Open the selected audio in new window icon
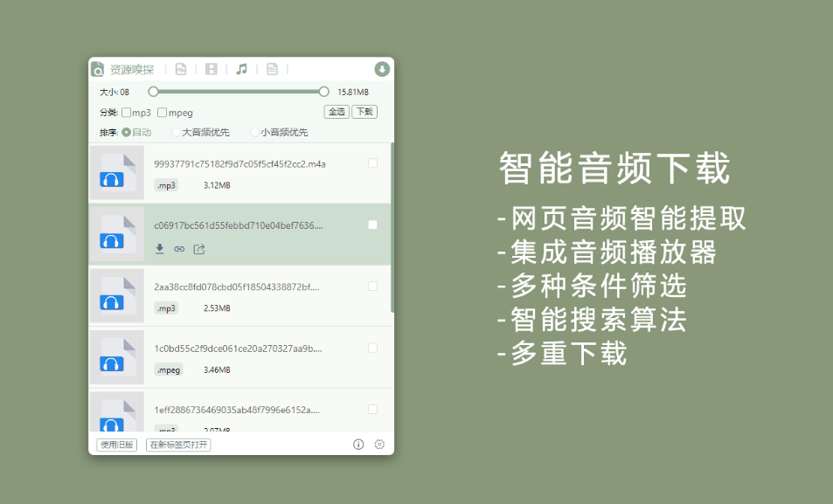This screenshot has height=504, width=833. click(198, 250)
